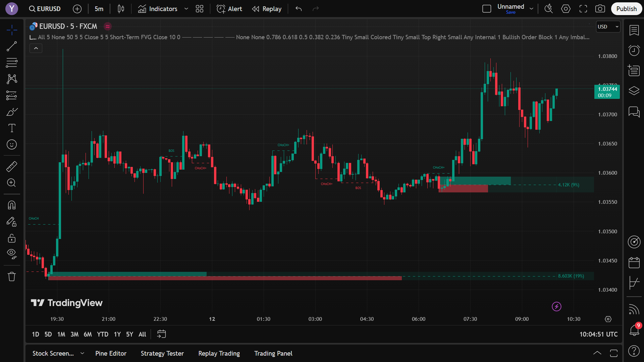The image size is (644, 362).
Task: Collapse the indicator legend chevron
Action: 36,48
